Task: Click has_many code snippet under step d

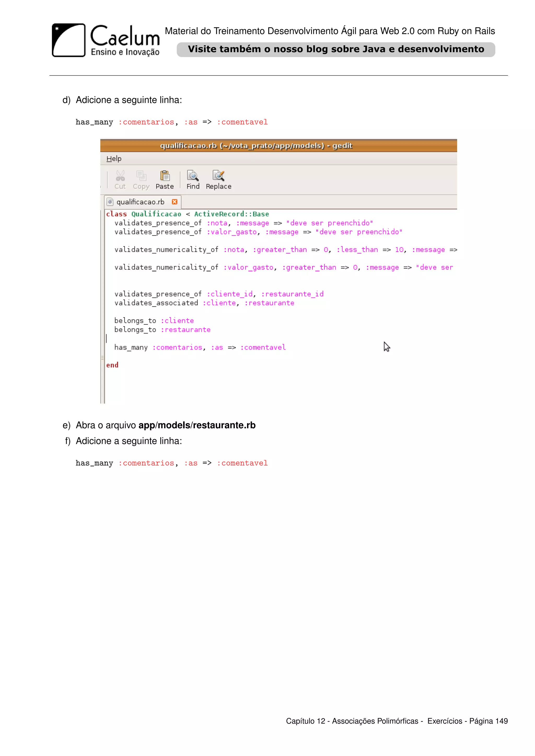Action: click(172, 122)
